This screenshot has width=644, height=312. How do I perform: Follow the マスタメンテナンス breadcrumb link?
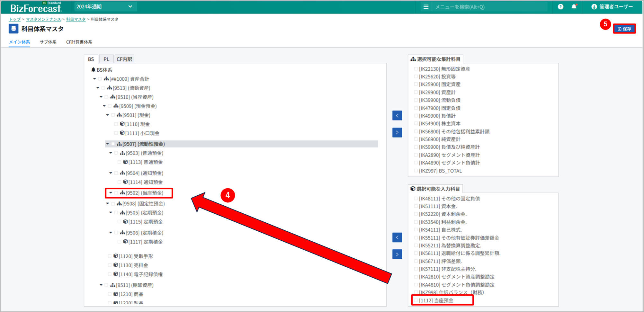43,19
